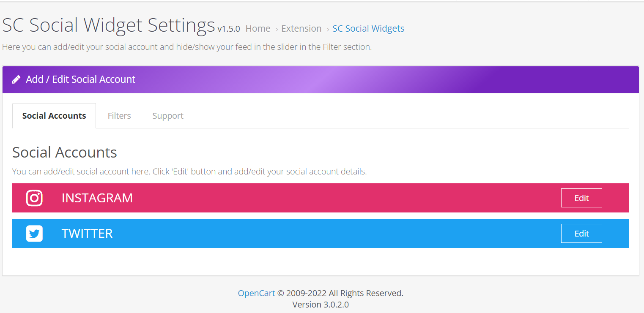The height and width of the screenshot is (313, 644).
Task: Switch to the Filters tab
Action: click(119, 116)
